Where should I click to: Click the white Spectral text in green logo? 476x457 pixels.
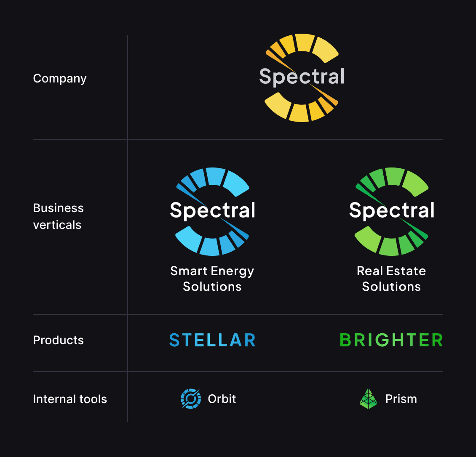coord(392,210)
